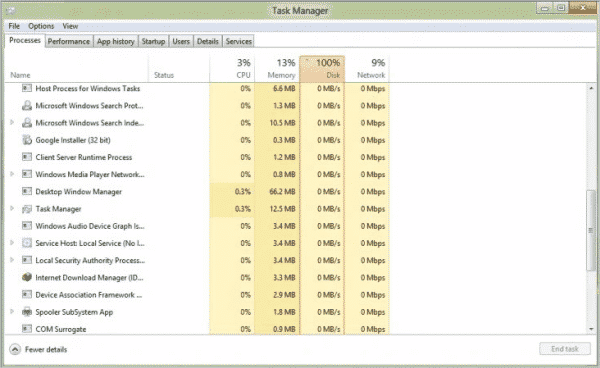Screen dimensions: 600x368
Task: Click the Windows Media Player Network icon
Action: click(x=27, y=174)
